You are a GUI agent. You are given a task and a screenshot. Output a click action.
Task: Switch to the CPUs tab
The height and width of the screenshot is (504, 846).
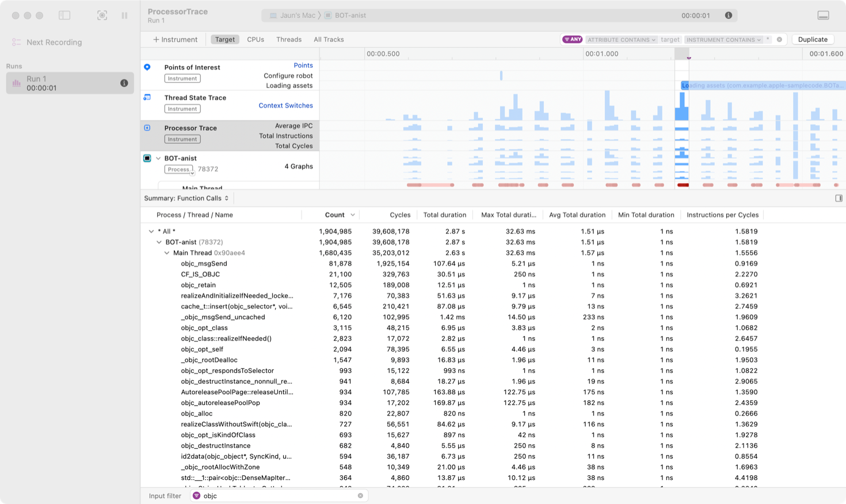coord(255,39)
